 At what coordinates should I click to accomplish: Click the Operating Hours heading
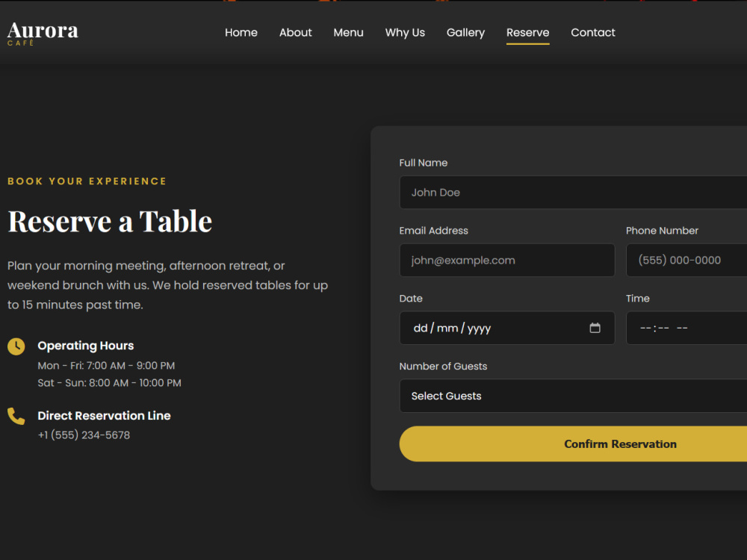[86, 346]
